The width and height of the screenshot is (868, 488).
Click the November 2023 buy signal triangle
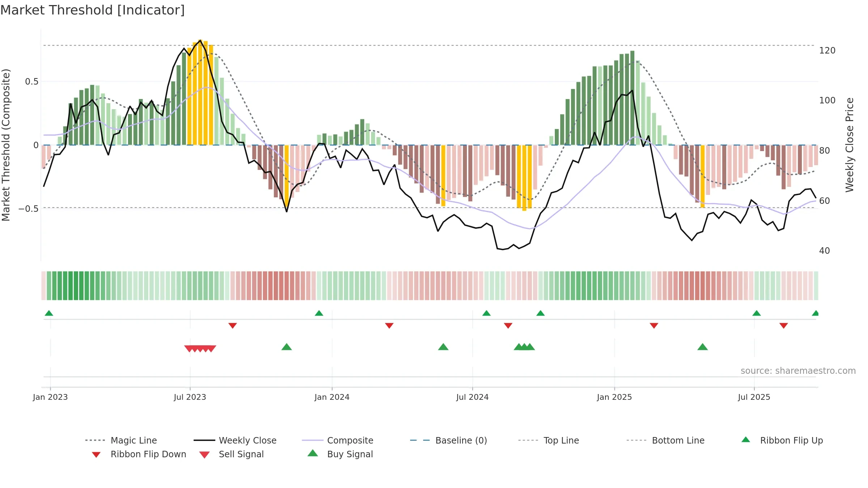pyautogui.click(x=286, y=347)
